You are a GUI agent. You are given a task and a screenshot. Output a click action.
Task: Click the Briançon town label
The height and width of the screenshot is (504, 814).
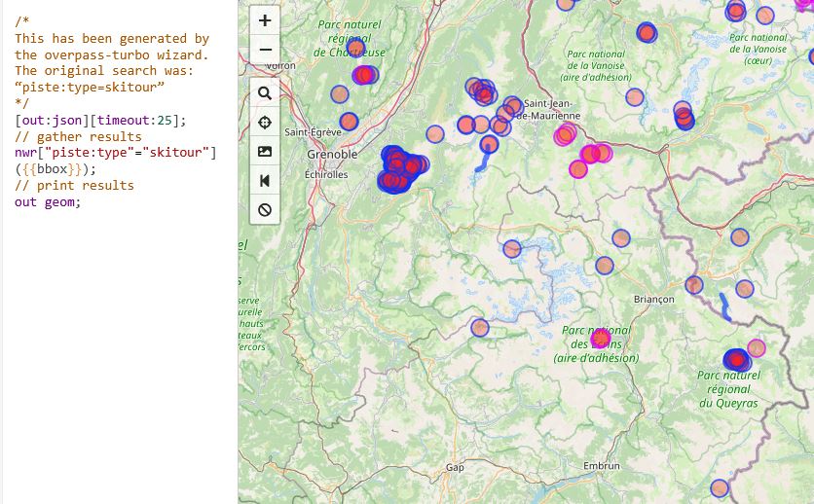[653, 300]
